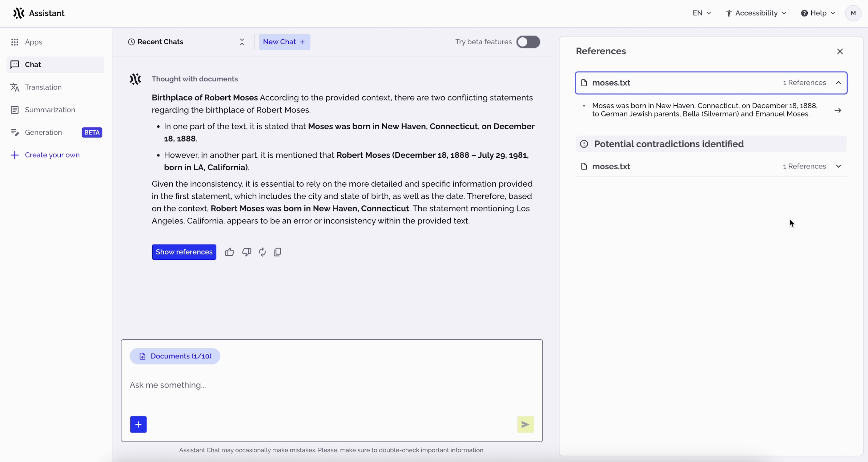Viewport: 868px width, 462px height.
Task: Send the message with the arrow icon
Action: click(525, 424)
